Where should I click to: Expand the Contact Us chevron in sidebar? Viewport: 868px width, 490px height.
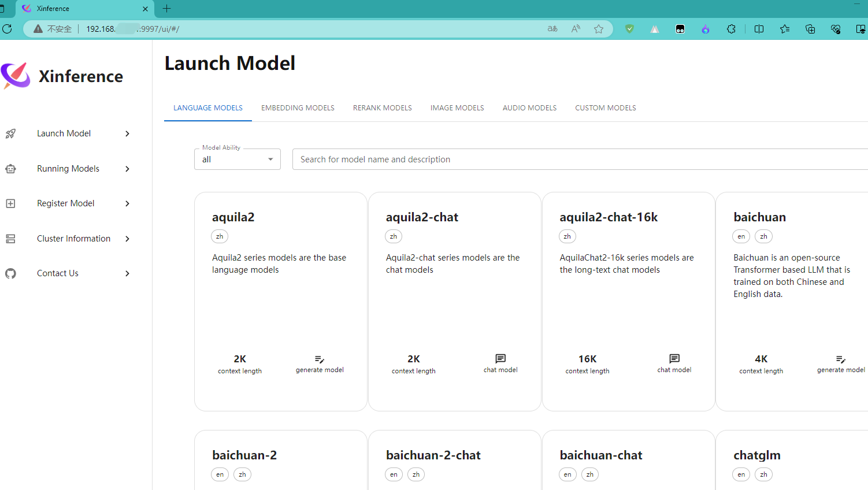pyautogui.click(x=128, y=273)
